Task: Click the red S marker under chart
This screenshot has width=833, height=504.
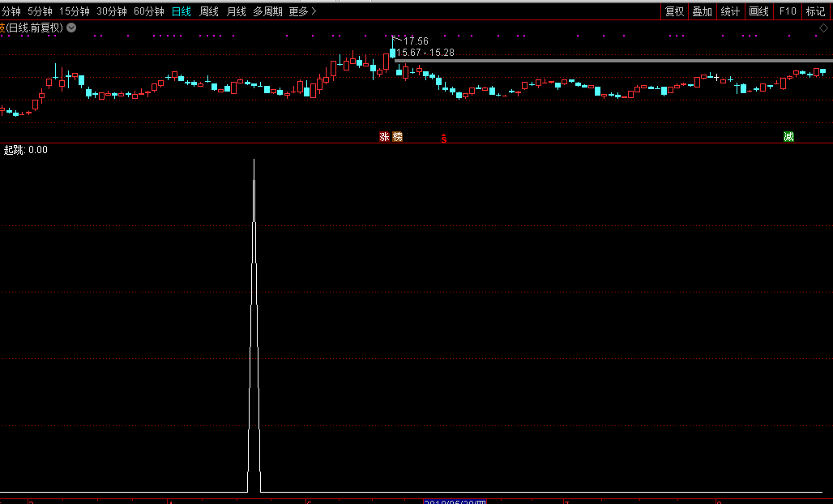Action: pos(443,138)
